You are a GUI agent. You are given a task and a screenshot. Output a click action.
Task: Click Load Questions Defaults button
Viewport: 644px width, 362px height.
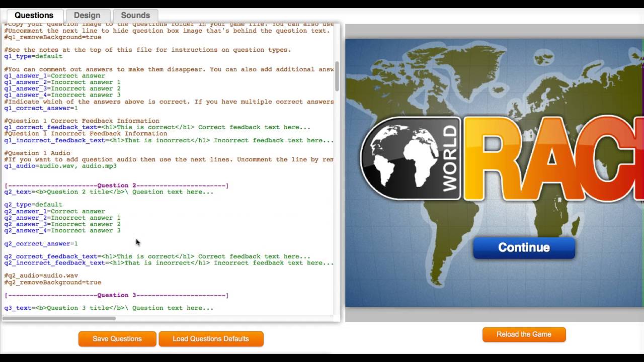(x=211, y=339)
